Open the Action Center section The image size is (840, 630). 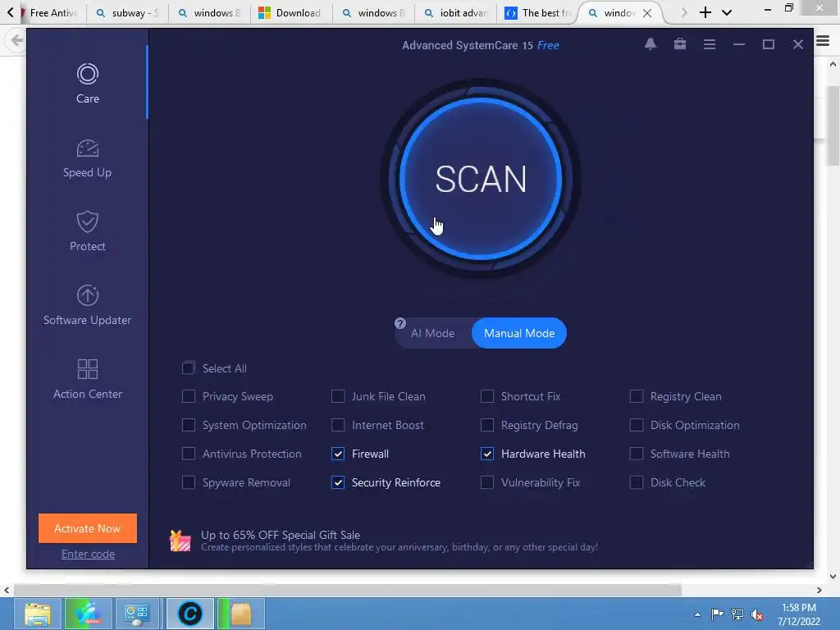[87, 379]
